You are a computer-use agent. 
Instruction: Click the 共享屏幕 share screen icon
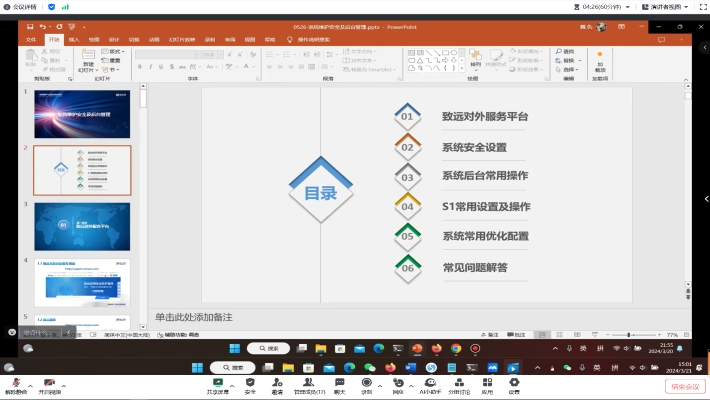point(217,382)
